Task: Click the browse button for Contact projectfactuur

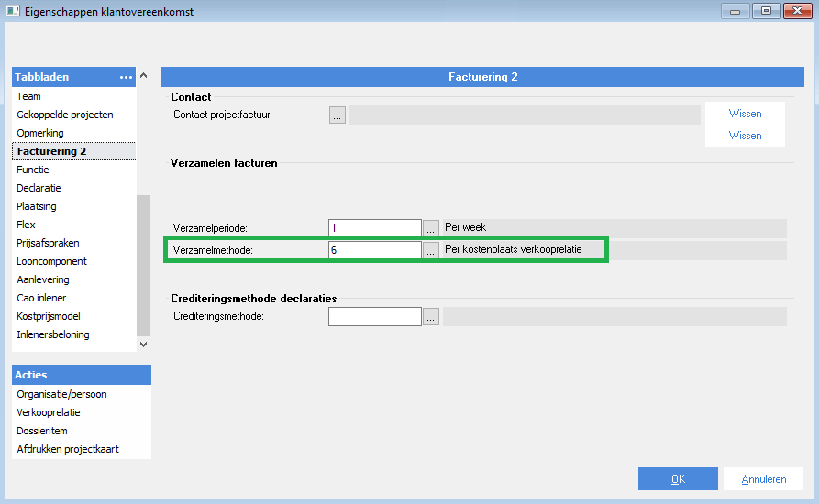Action: click(338, 115)
